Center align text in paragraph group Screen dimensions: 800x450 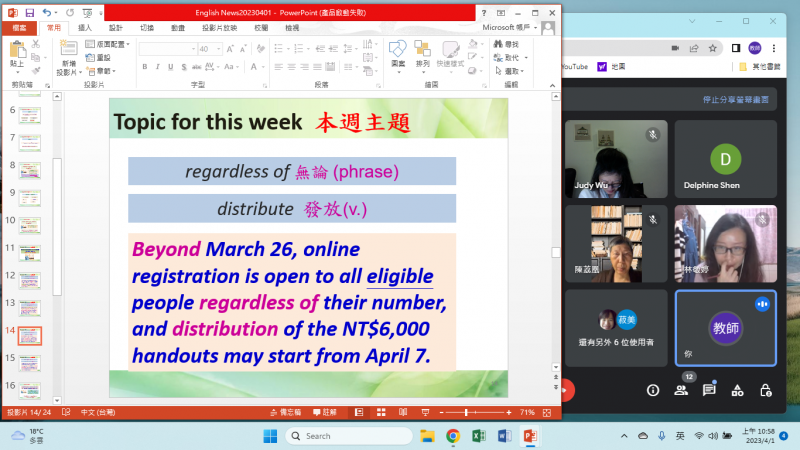[x=291, y=67]
